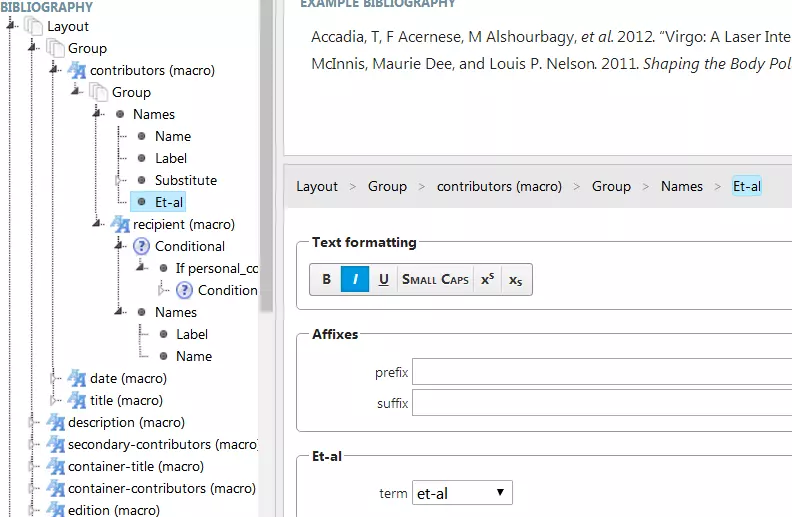The width and height of the screenshot is (792, 517).
Task: Click the prefix input field
Action: [x=600, y=373]
